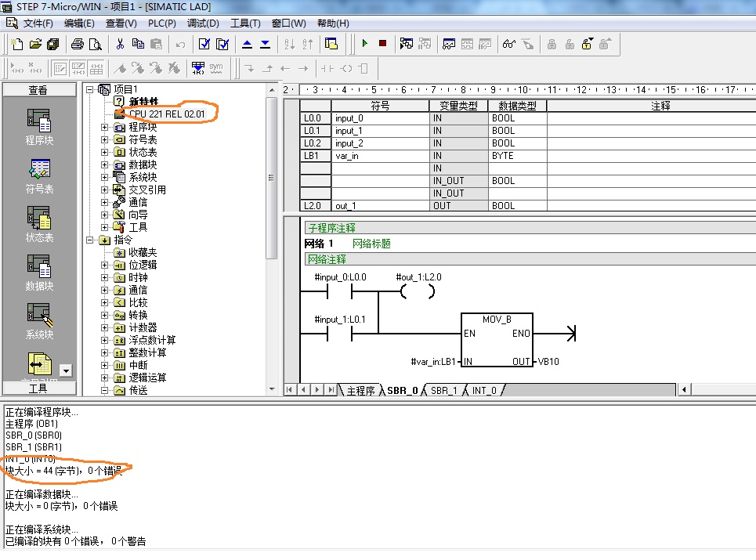The image size is (756, 560).
Task: Expand the 状态表 tree node
Action: pyautogui.click(x=104, y=152)
